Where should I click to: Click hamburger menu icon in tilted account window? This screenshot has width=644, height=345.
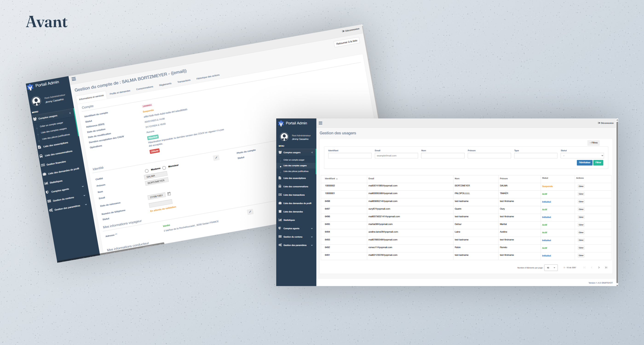(x=74, y=79)
